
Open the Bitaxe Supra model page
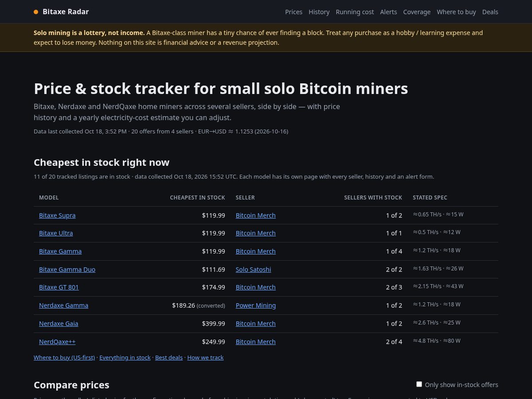point(57,215)
